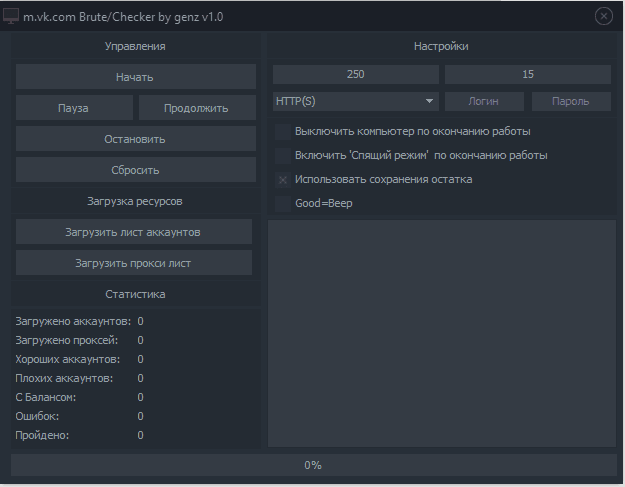Enable the 'Спящий режим' checkbox
Screen dimensions: 625x487
(283, 155)
